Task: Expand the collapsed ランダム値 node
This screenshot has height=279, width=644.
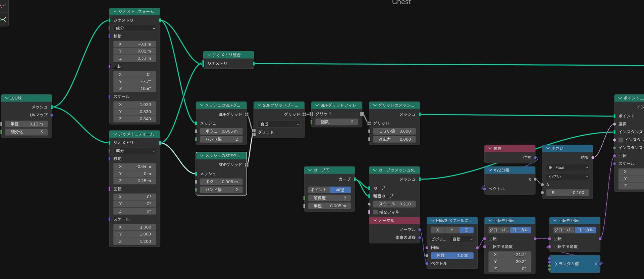Action: tap(556, 264)
